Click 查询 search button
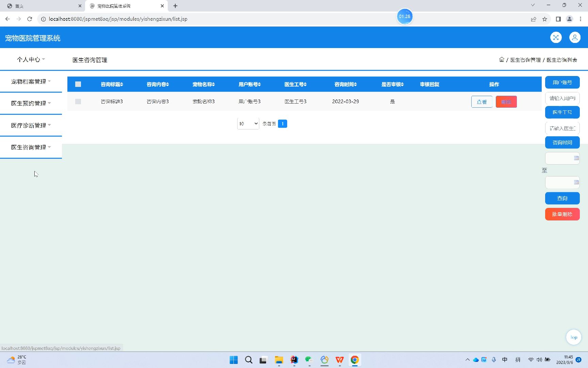Image resolution: width=588 pixels, height=368 pixels. click(562, 198)
